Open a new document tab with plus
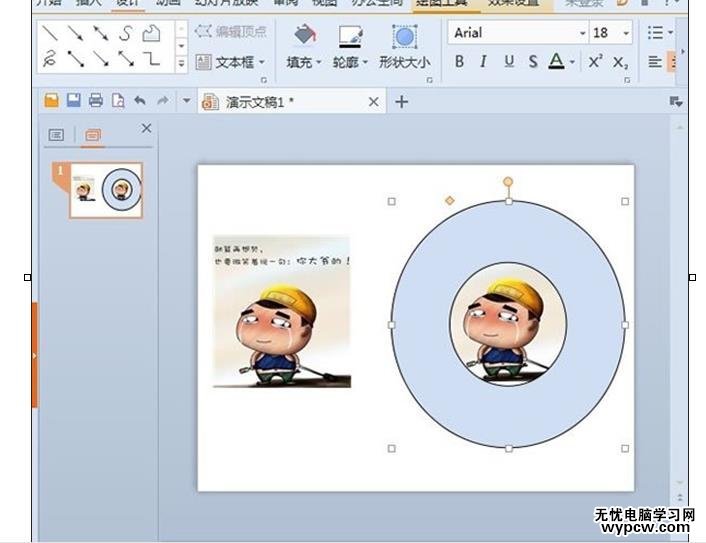706x543 pixels. pyautogui.click(x=402, y=102)
